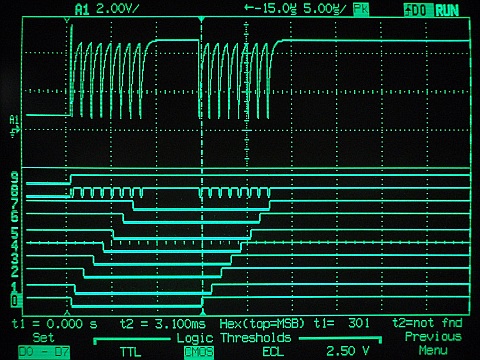Choose the ECL logic threshold option
The image size is (480, 360).
pos(273,352)
